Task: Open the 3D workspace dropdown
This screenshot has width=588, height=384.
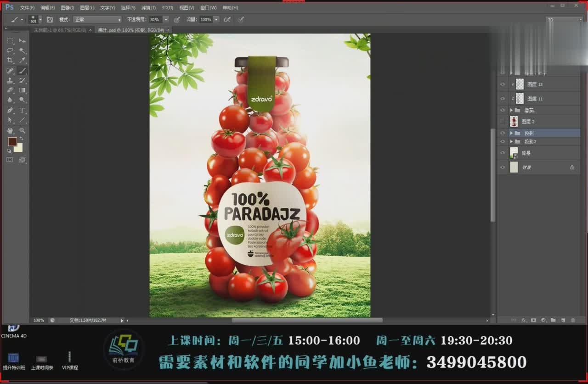Action: click(564, 20)
